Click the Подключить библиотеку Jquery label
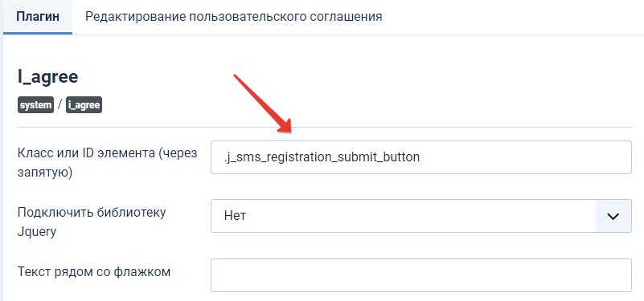The image size is (644, 301). click(x=92, y=222)
